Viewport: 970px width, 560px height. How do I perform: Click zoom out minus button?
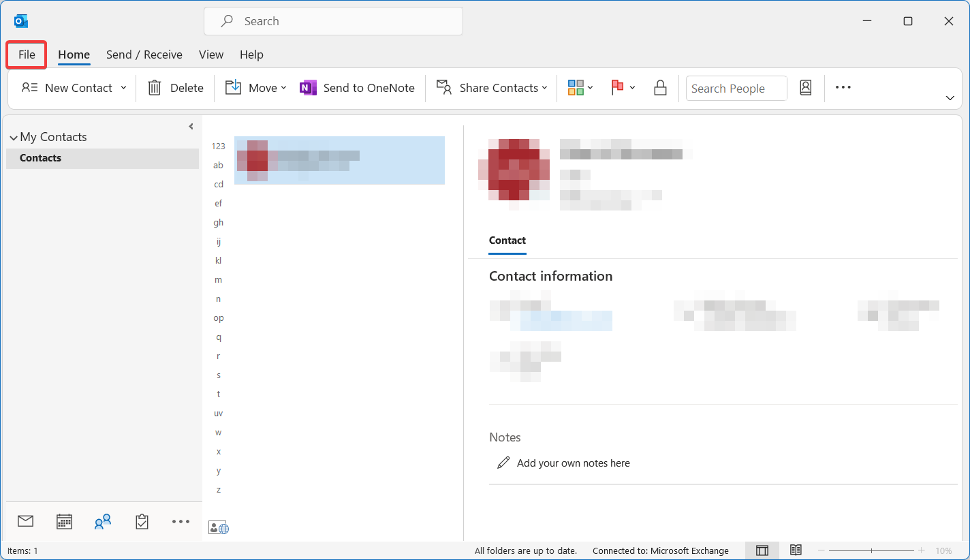click(822, 550)
